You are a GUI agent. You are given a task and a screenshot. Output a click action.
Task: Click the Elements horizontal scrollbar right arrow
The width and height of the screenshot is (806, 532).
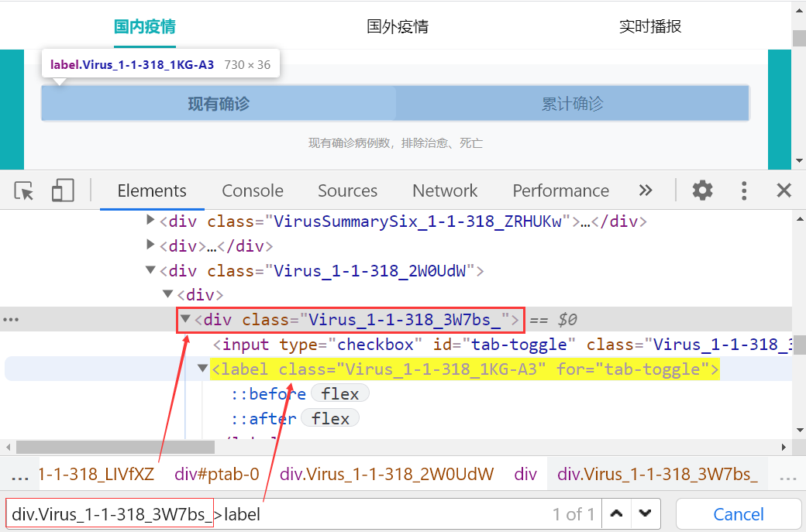[784, 448]
